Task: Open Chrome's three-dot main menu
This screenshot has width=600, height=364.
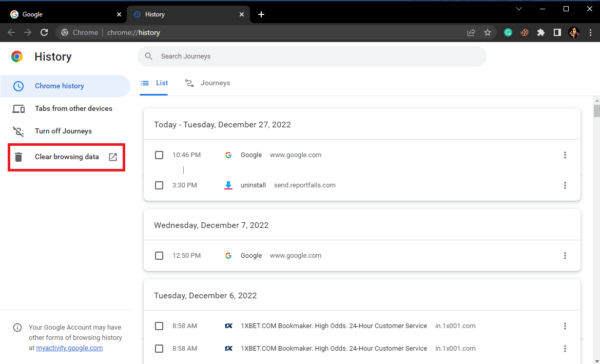Action: pos(590,32)
